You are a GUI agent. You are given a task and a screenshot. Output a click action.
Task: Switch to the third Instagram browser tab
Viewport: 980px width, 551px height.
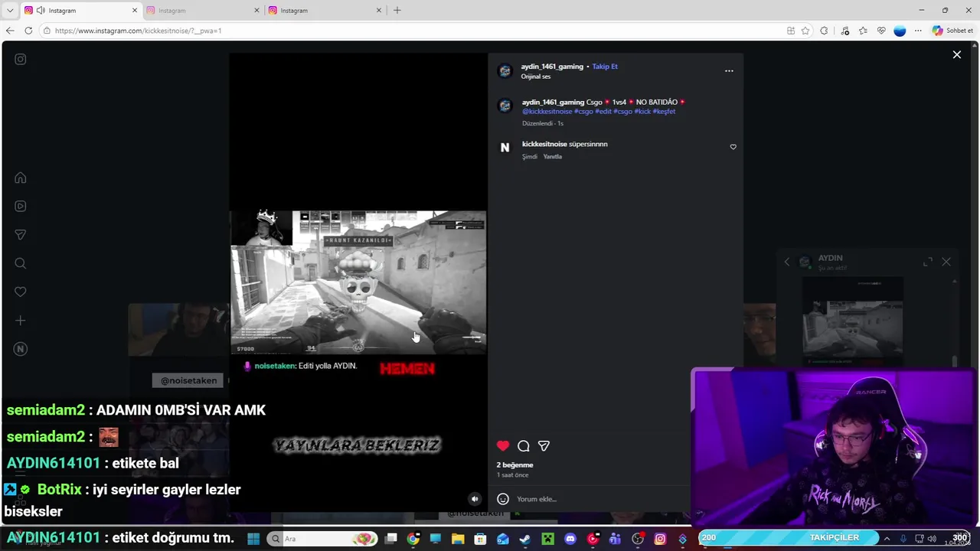(x=325, y=11)
